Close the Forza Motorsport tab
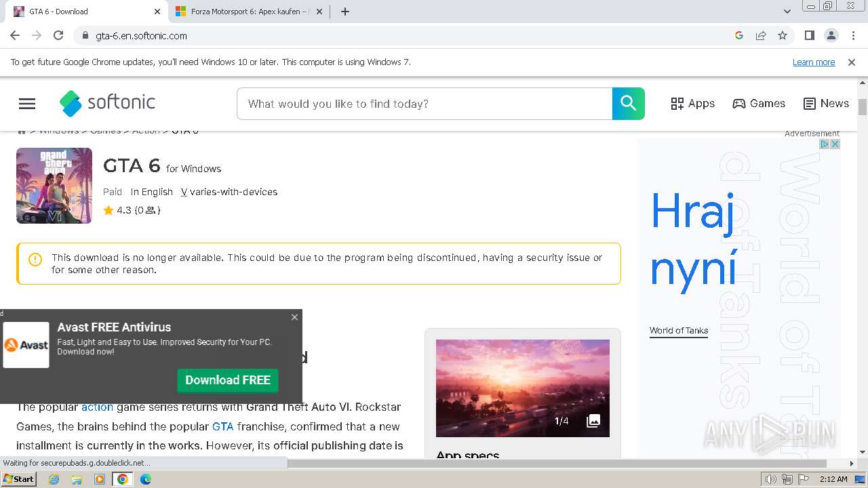Image resolution: width=868 pixels, height=488 pixels. click(x=319, y=12)
